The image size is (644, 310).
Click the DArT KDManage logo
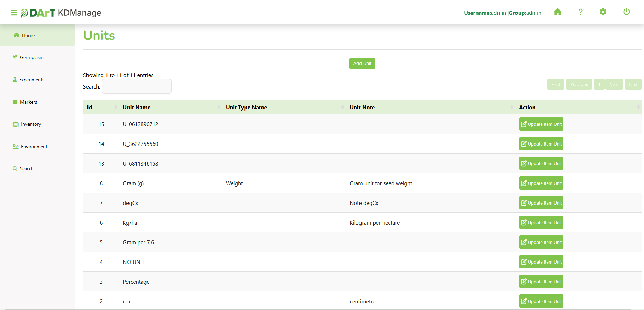click(61, 13)
